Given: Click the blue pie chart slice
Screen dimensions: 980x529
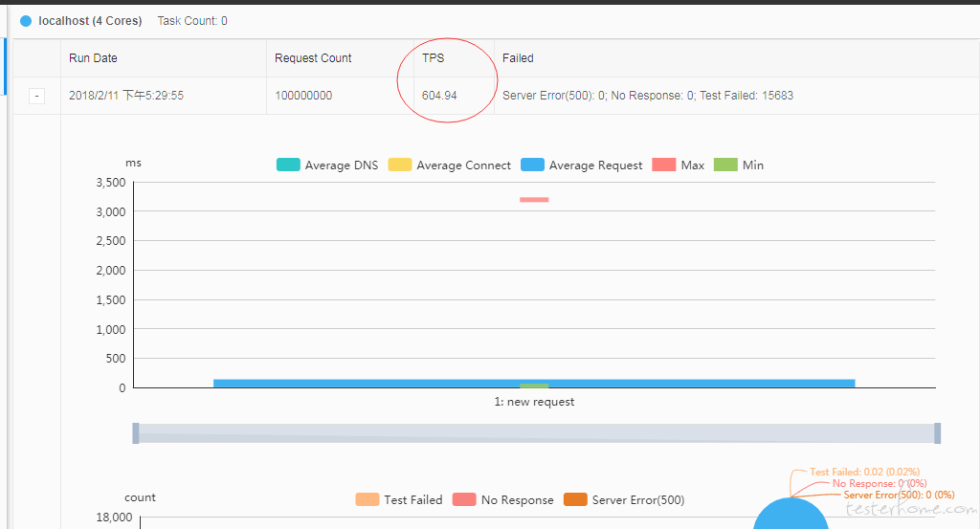Looking at the screenshot, I should pos(791,516).
